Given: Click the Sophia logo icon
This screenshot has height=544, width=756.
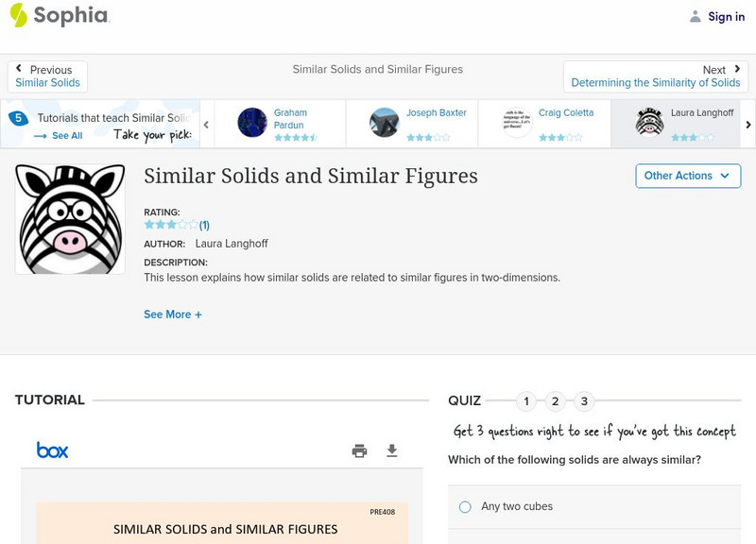Looking at the screenshot, I should [x=19, y=15].
